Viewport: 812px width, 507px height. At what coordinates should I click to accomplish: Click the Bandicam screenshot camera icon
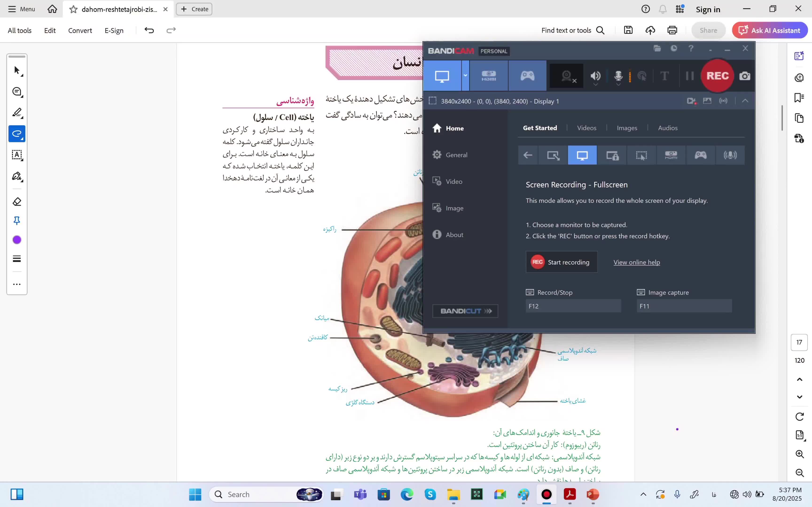[745, 76]
